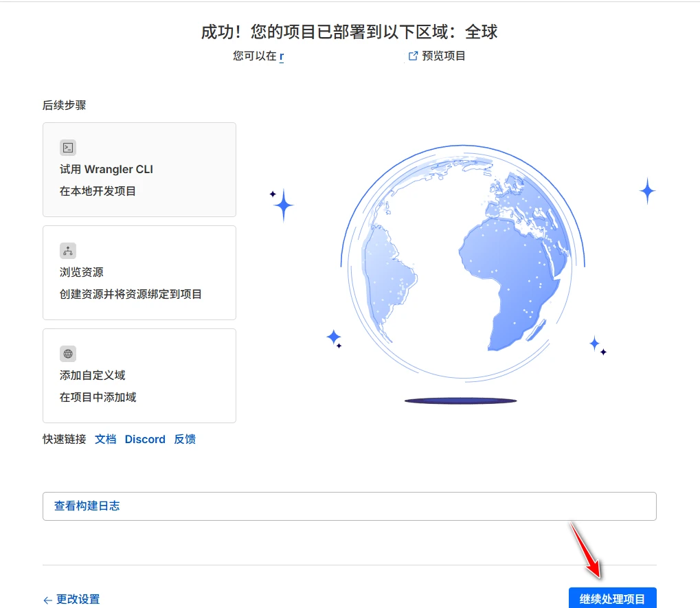This screenshot has height=608, width=700.
Task: Click 创建资源并将资源绑定到项目 description
Action: click(x=131, y=295)
